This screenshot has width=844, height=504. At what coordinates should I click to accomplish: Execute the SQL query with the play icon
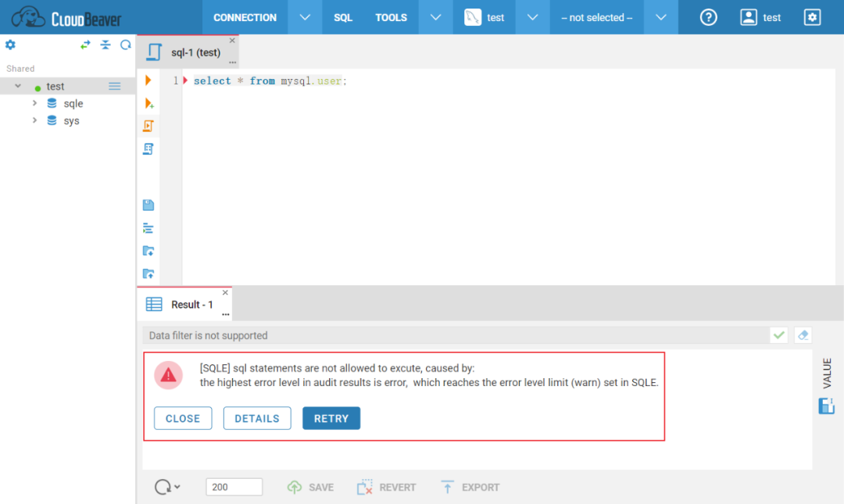[148, 80]
